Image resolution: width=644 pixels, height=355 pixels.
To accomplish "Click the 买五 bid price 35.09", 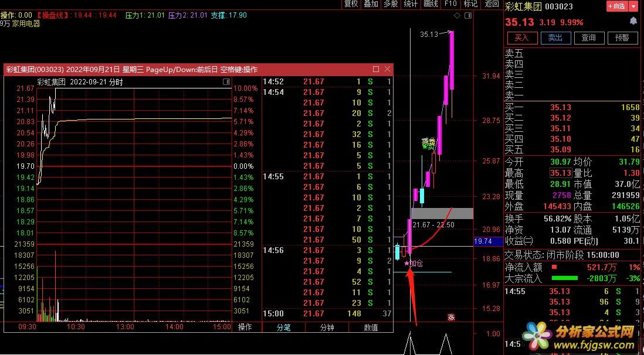I will coord(561,150).
